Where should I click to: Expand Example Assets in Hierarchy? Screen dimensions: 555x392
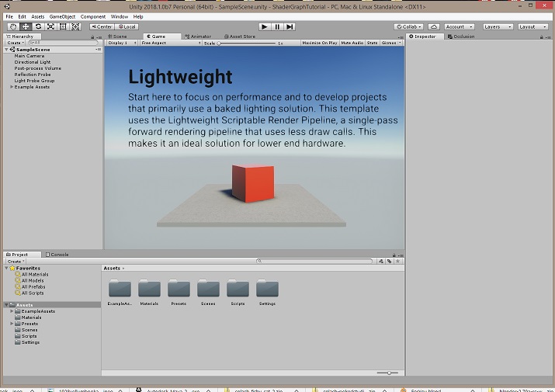click(x=12, y=87)
